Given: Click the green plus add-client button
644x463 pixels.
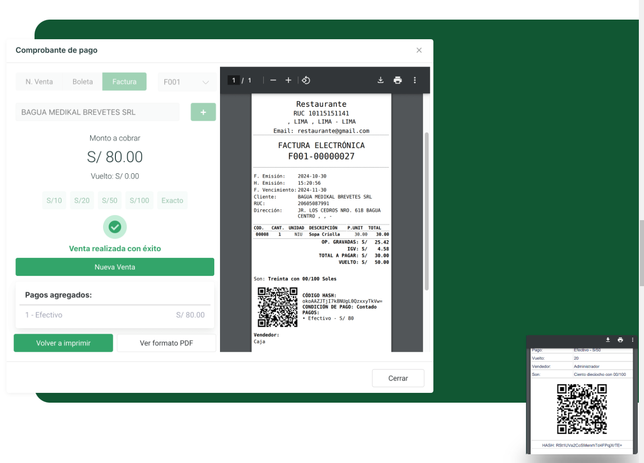Looking at the screenshot, I should point(203,112).
